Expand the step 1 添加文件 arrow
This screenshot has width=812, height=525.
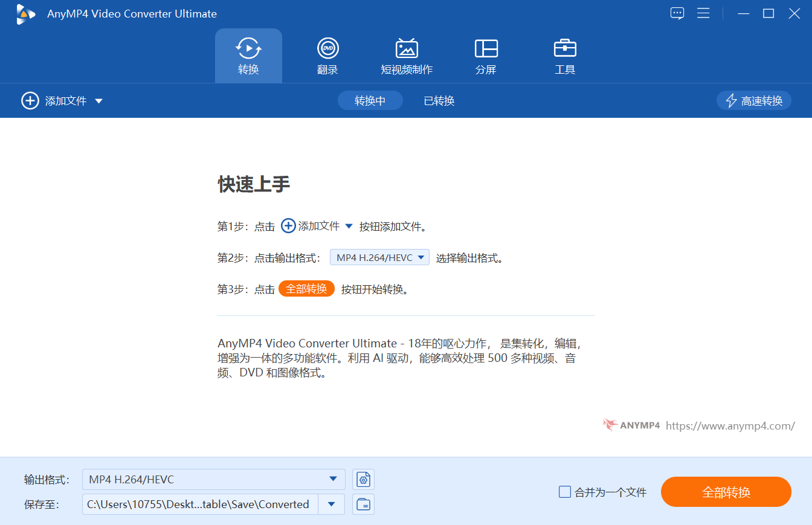[349, 227]
